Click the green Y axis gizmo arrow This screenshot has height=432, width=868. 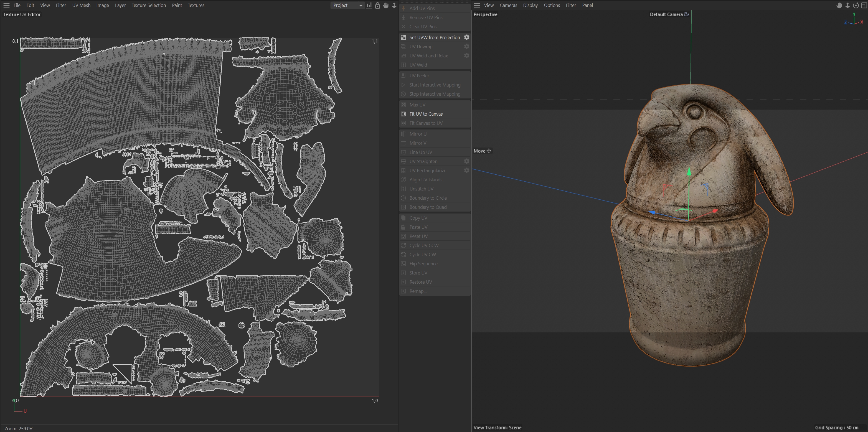689,172
